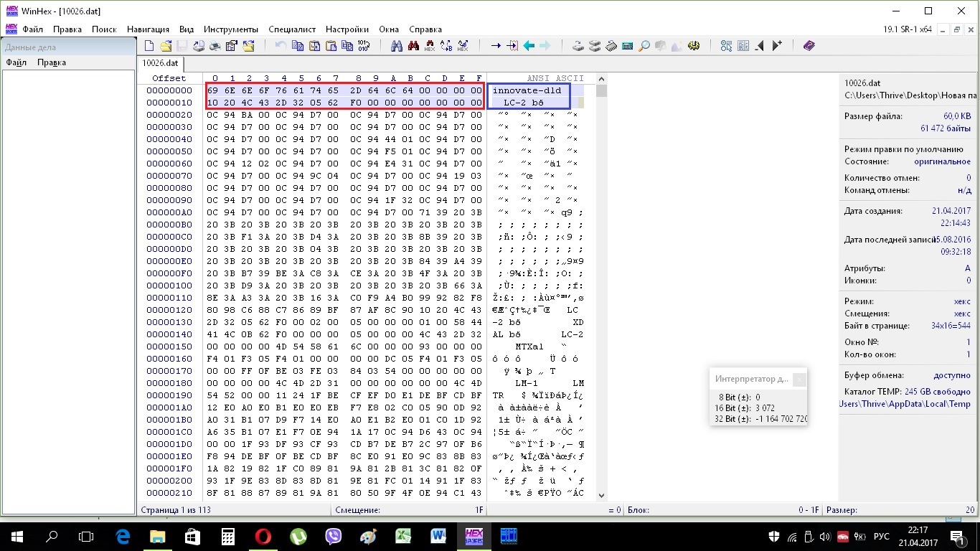The image size is (980, 551).
Task: Click the black left-arrow minus icon
Action: pyautogui.click(x=760, y=46)
